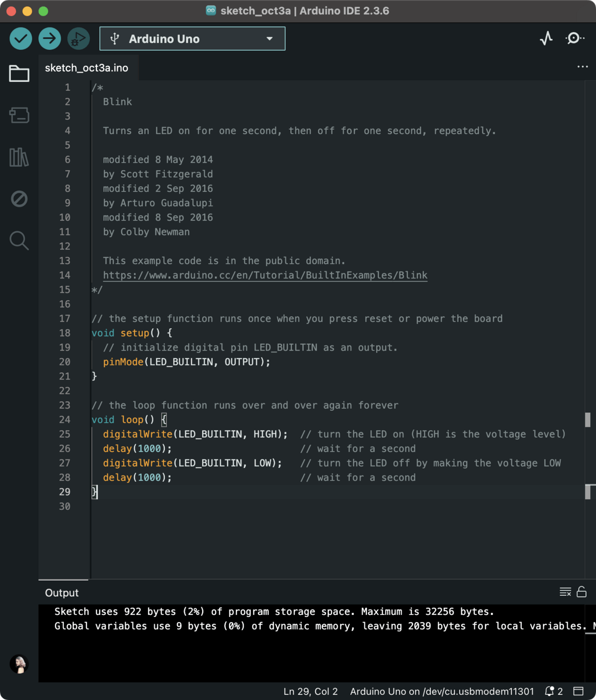Click line number 18 in gutter
The image size is (596, 700).
click(x=64, y=333)
